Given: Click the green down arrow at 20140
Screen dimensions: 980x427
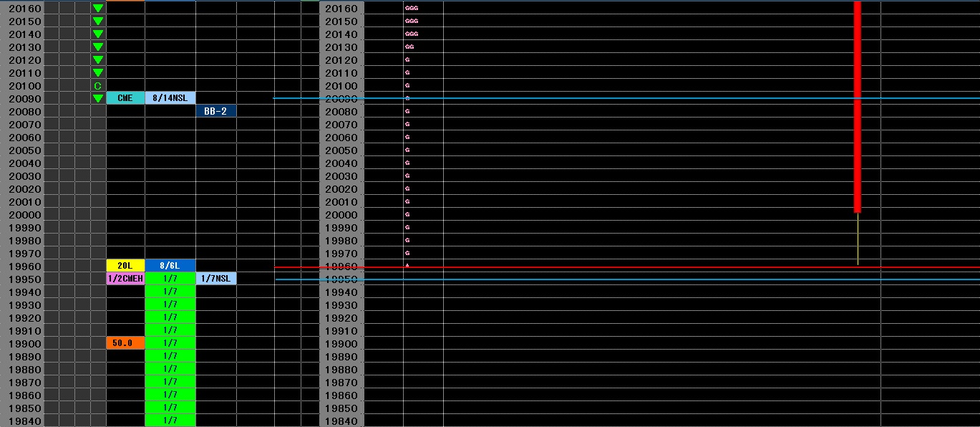Looking at the screenshot, I should (x=98, y=34).
